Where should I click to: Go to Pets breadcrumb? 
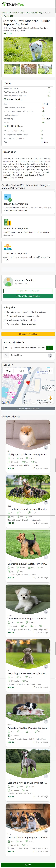[x=15, y=12]
